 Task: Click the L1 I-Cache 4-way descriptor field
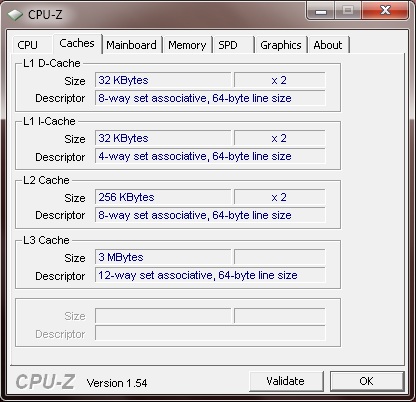(210, 156)
